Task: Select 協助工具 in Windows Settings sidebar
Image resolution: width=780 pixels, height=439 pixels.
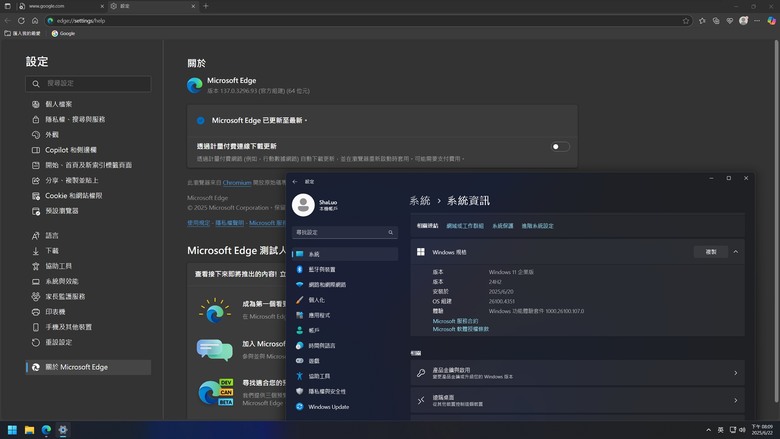Action: (345, 376)
